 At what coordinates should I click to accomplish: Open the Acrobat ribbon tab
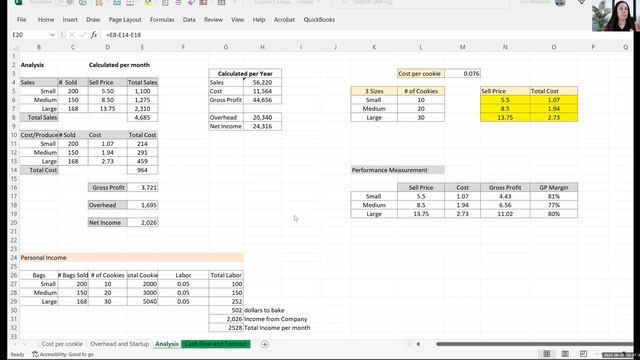(284, 20)
